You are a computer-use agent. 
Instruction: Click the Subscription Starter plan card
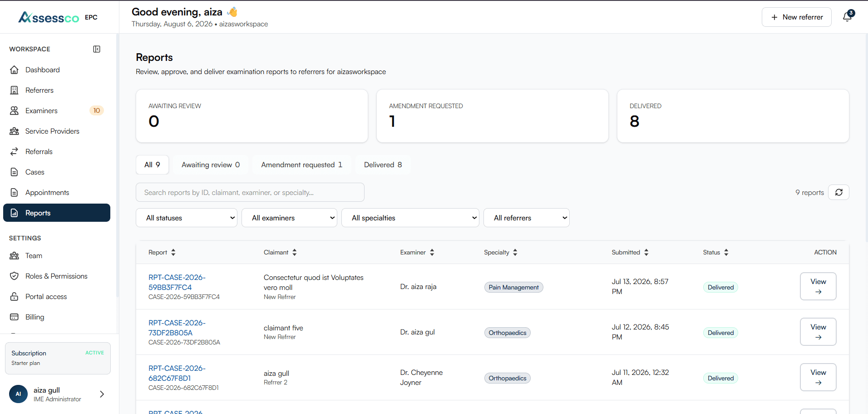click(58, 358)
